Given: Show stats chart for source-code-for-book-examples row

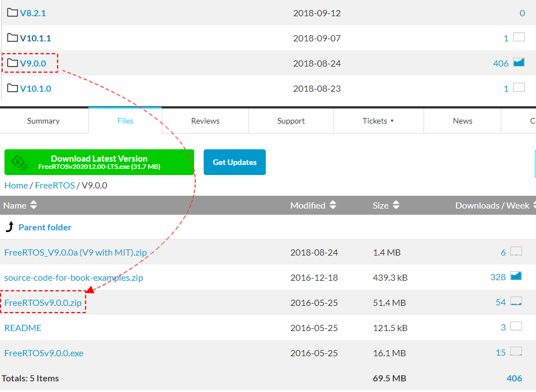Looking at the screenshot, I should coord(516,276).
